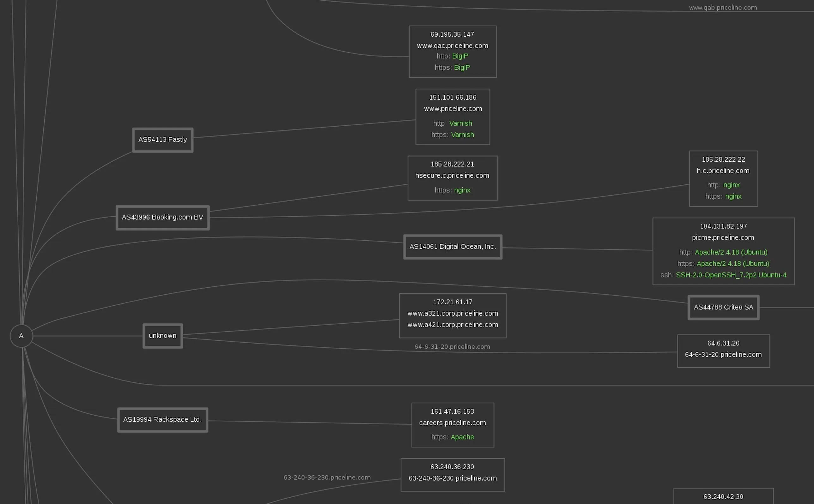Click IP address 151.101.66.186
814x504 pixels.
click(x=453, y=97)
